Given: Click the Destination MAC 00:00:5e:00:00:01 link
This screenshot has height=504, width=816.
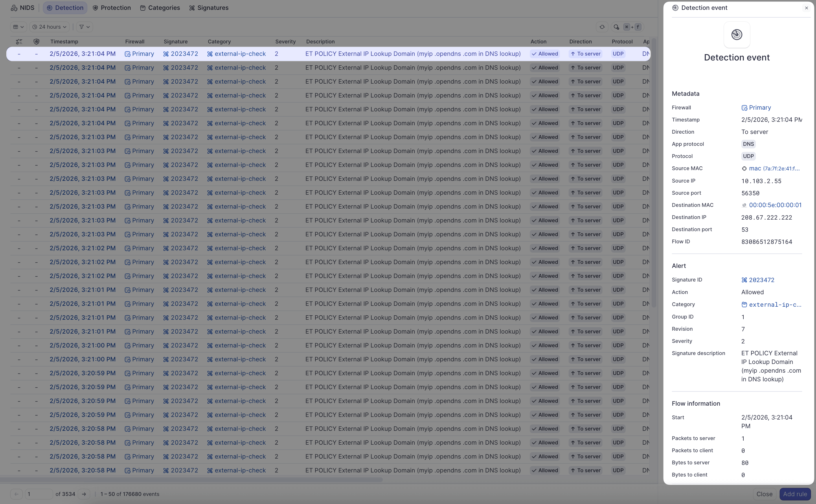Looking at the screenshot, I should click(775, 205).
